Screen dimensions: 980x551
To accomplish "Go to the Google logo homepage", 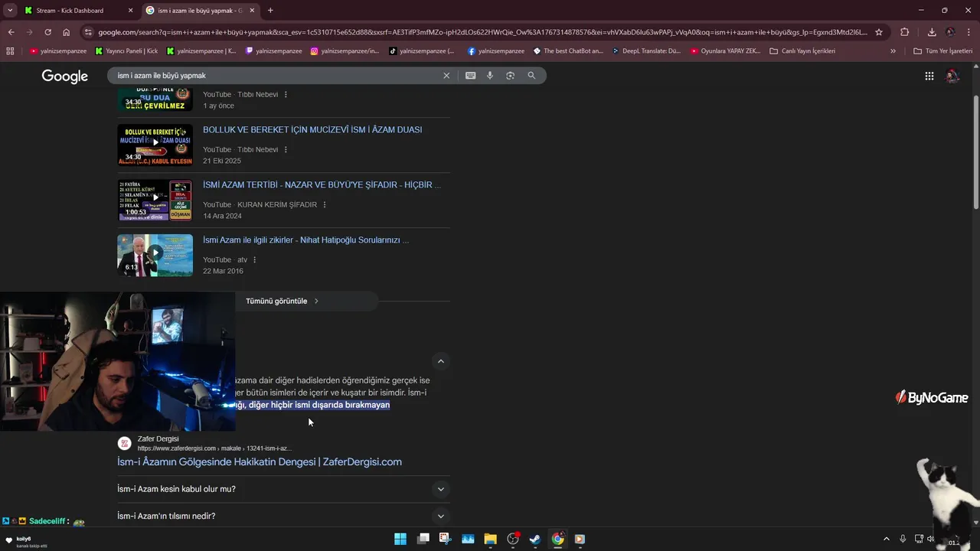I will (x=64, y=77).
